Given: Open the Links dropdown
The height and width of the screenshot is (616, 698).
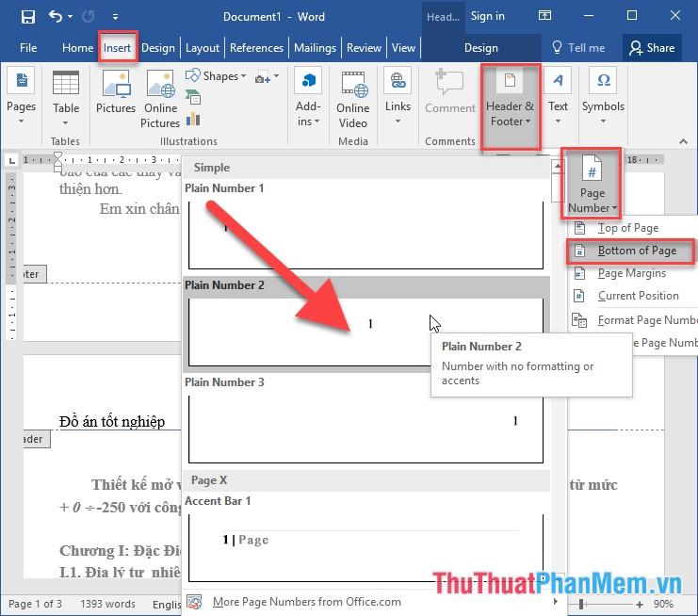Looking at the screenshot, I should click(x=398, y=97).
